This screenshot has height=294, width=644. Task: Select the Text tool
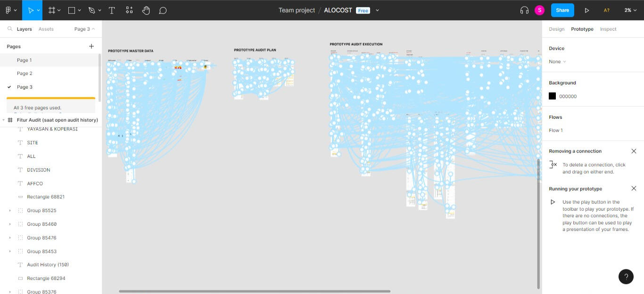click(112, 10)
